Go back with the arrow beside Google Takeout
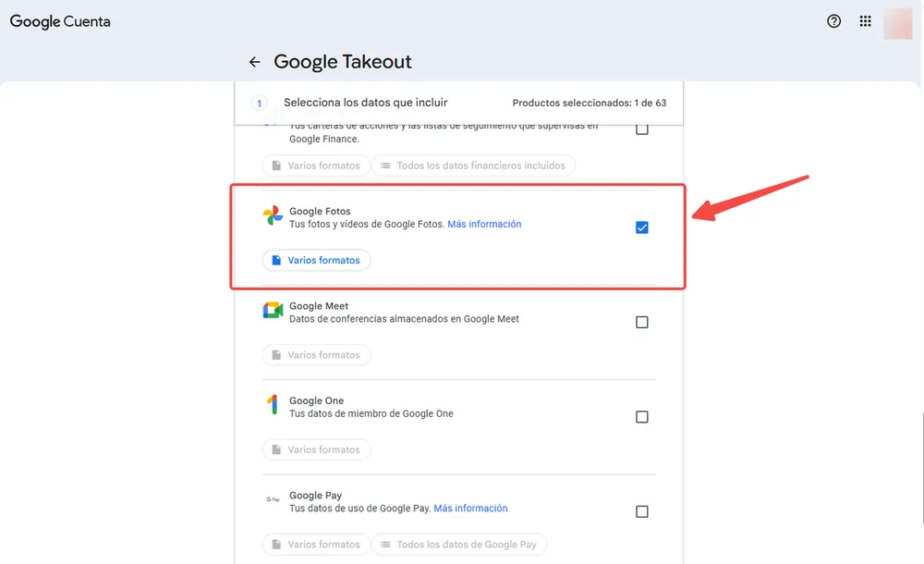The width and height of the screenshot is (924, 564). pos(255,62)
